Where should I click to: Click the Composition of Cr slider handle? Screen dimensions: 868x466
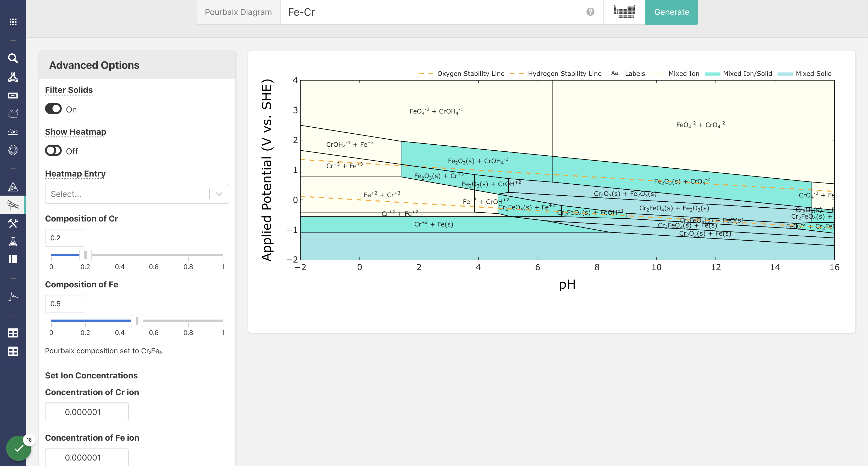coord(86,255)
